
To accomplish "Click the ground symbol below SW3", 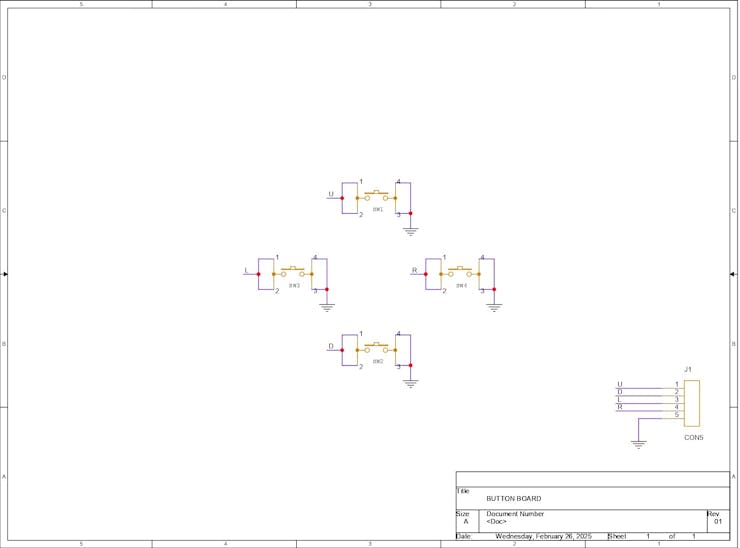I will coord(327,308).
